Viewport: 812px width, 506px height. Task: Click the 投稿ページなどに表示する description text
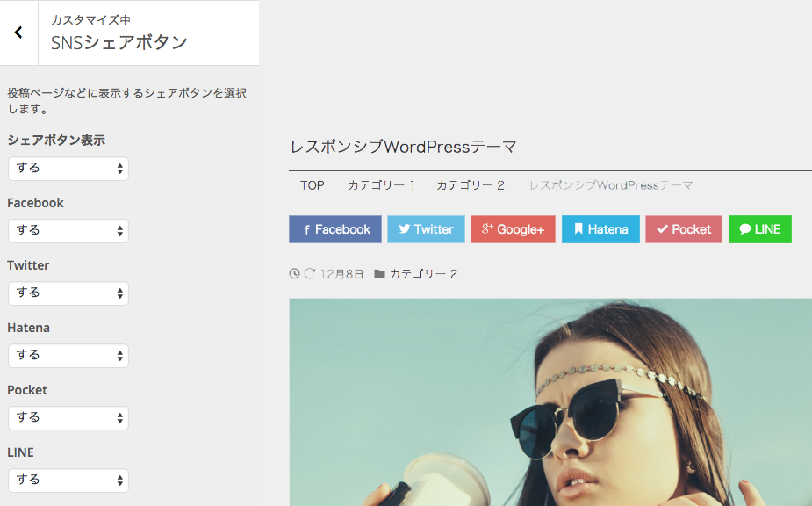pos(127,100)
